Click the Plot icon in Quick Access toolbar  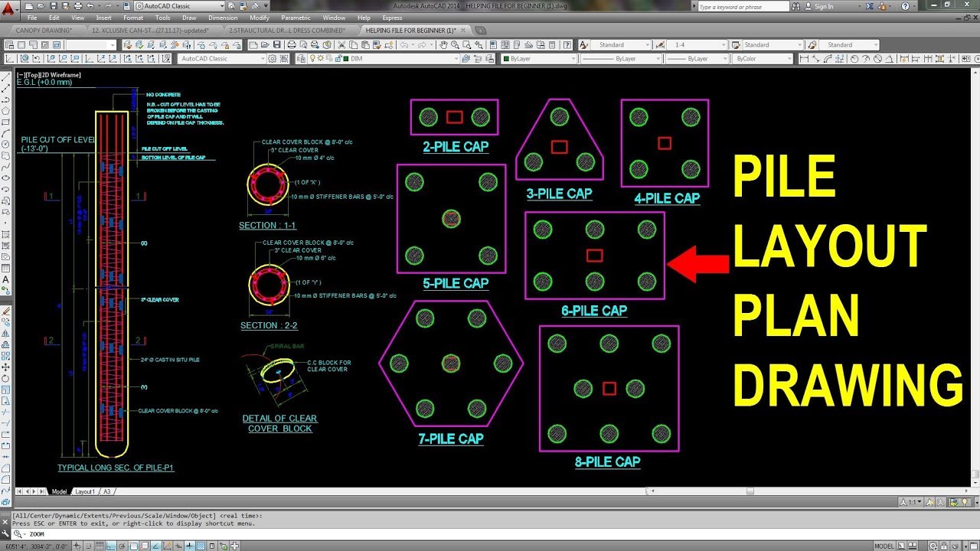click(x=78, y=6)
